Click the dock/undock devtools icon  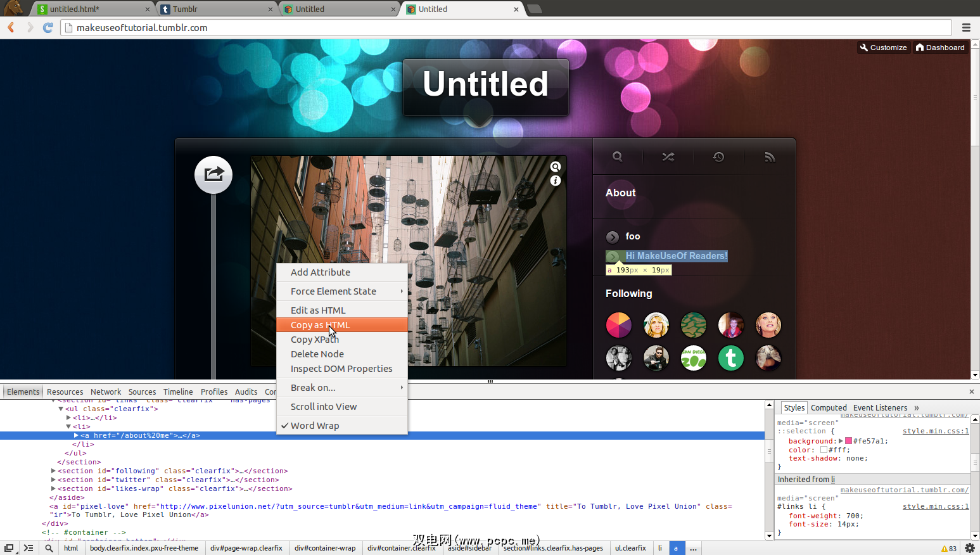click(x=9, y=548)
